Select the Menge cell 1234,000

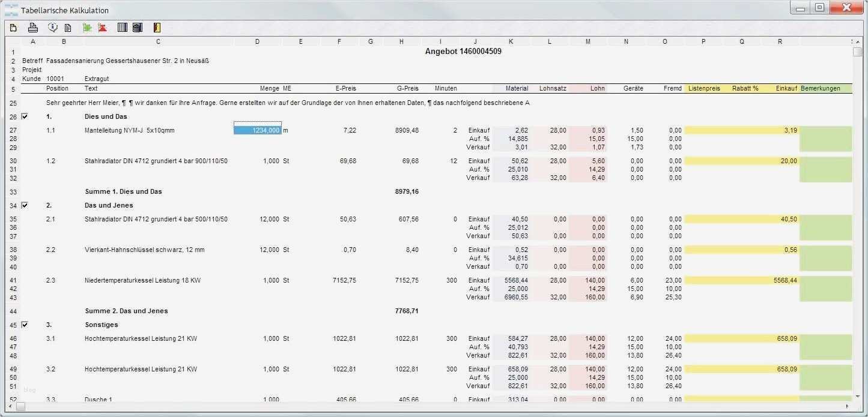pyautogui.click(x=257, y=130)
